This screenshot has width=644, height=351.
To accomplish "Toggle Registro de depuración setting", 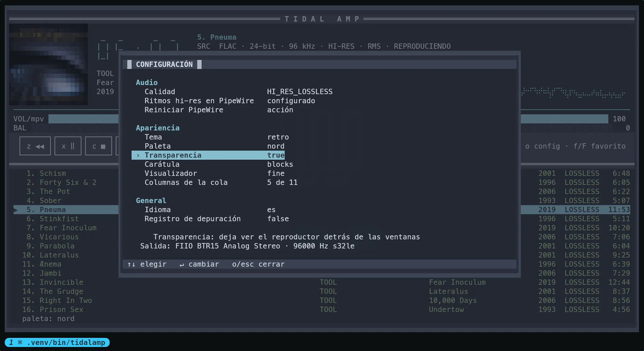I will (217, 219).
